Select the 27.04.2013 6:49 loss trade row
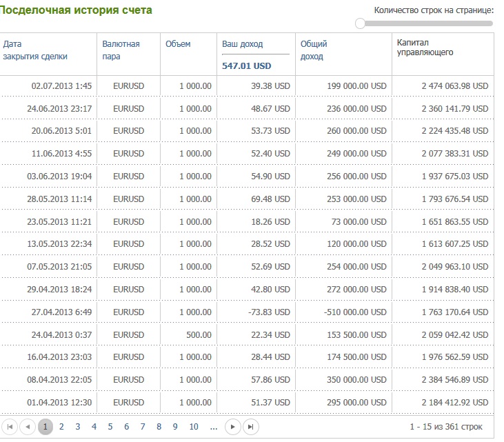Screen dimensions: 504x442 click(247, 312)
